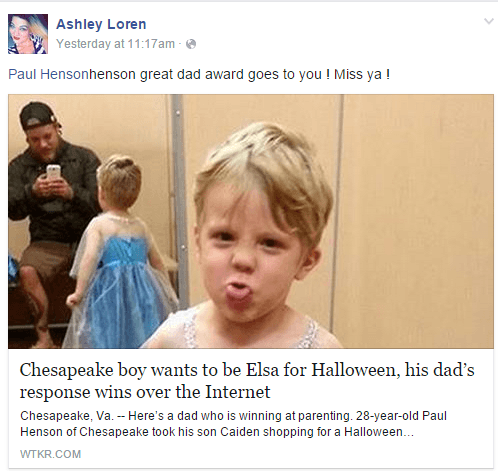
Task: Click description line Henson of Chesapeake took his son
Action: click(x=217, y=432)
